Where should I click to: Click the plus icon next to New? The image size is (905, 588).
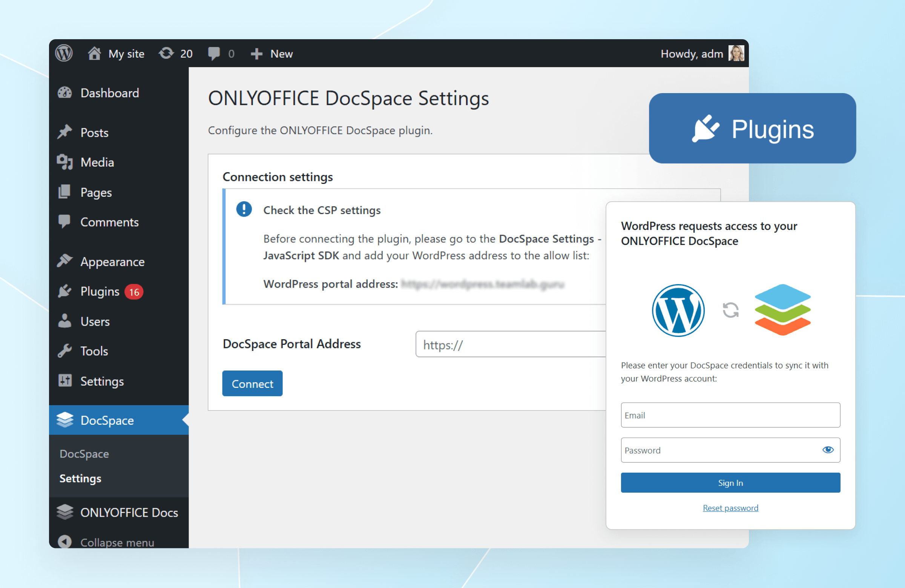(x=257, y=54)
